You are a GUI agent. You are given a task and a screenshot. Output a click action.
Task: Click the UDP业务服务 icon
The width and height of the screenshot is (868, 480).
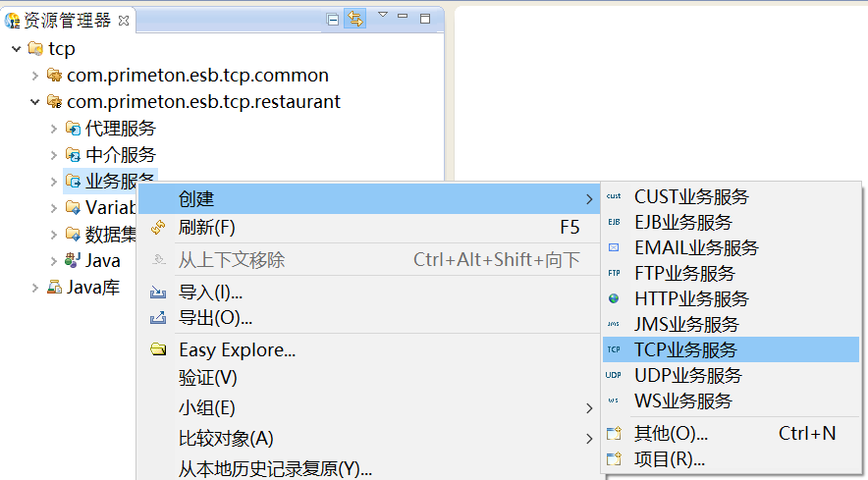[x=614, y=375]
